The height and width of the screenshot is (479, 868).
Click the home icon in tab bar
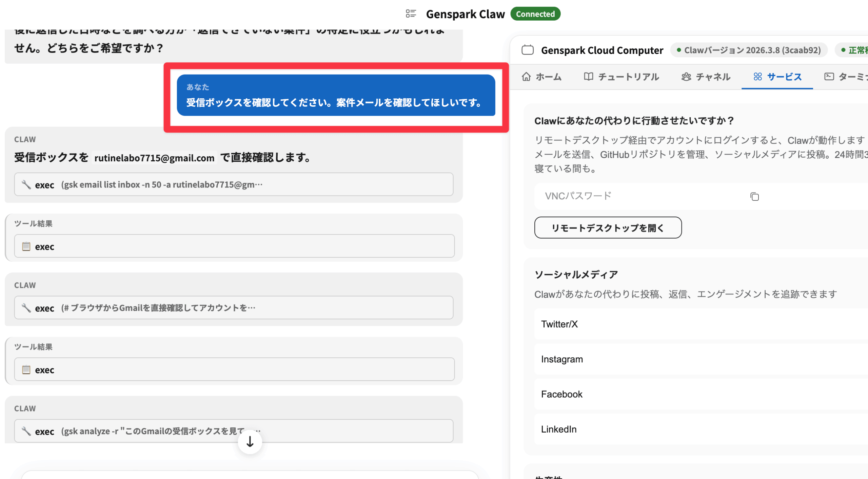(526, 77)
